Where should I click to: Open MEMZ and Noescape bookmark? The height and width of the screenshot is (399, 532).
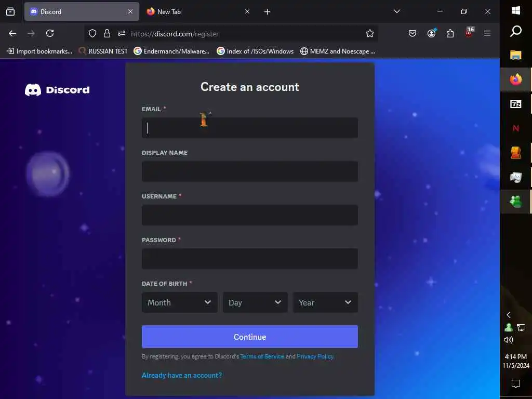(338, 51)
